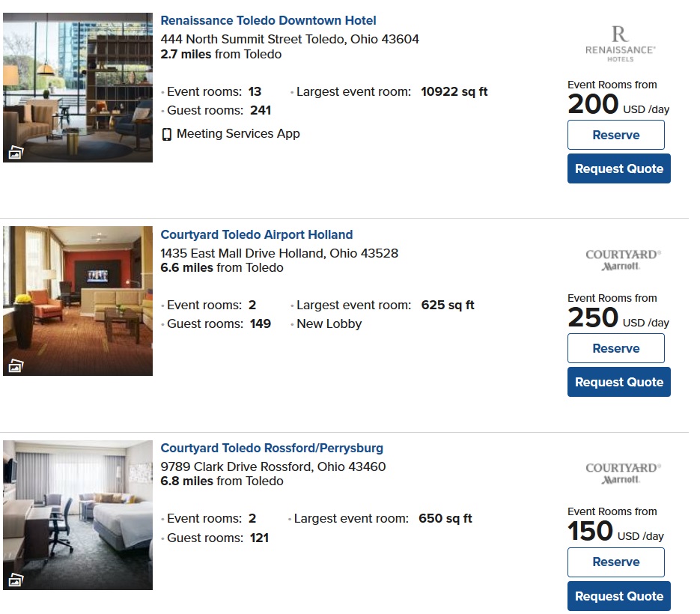
Task: Click the Meeting Services App phone icon
Action: pos(167,134)
